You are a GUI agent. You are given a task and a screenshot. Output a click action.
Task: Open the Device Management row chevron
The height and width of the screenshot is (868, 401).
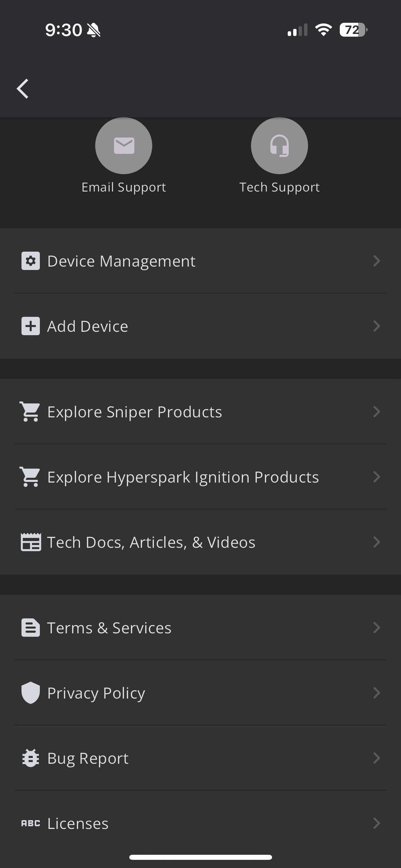pos(376,261)
